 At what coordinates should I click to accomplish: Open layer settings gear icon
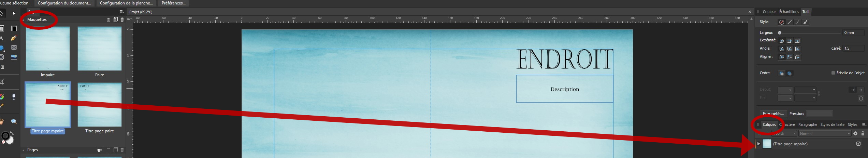855,134
